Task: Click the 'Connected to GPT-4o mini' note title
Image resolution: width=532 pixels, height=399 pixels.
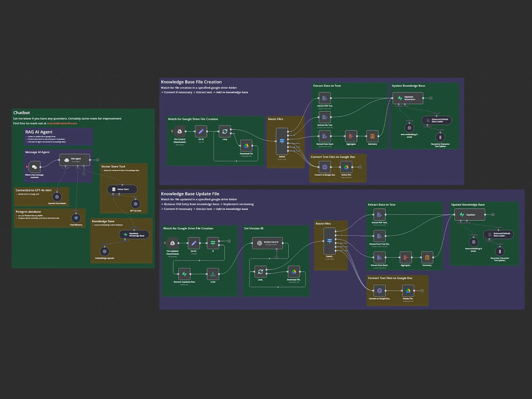Action: [x=34, y=190]
